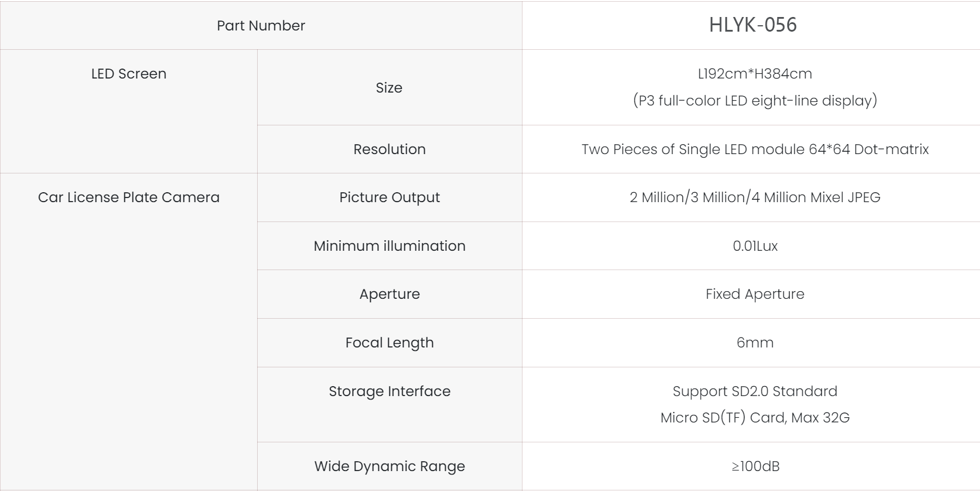980x491 pixels.
Task: Click the P3 full-color LED display text
Action: coord(754,101)
